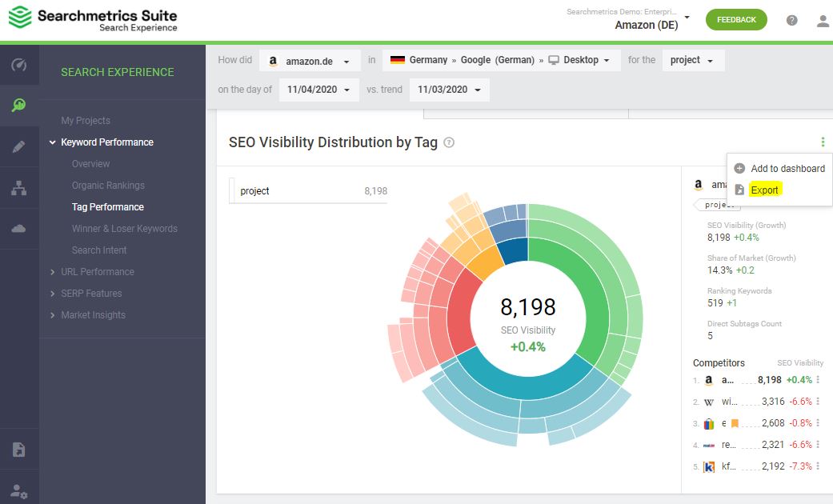
Task: Open the dashboard speedometer icon in sidebar
Action: (19, 65)
